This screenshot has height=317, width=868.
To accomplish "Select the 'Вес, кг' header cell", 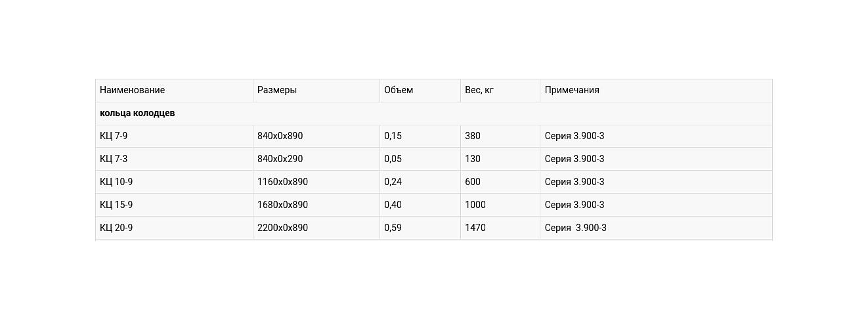I will tap(479, 91).
